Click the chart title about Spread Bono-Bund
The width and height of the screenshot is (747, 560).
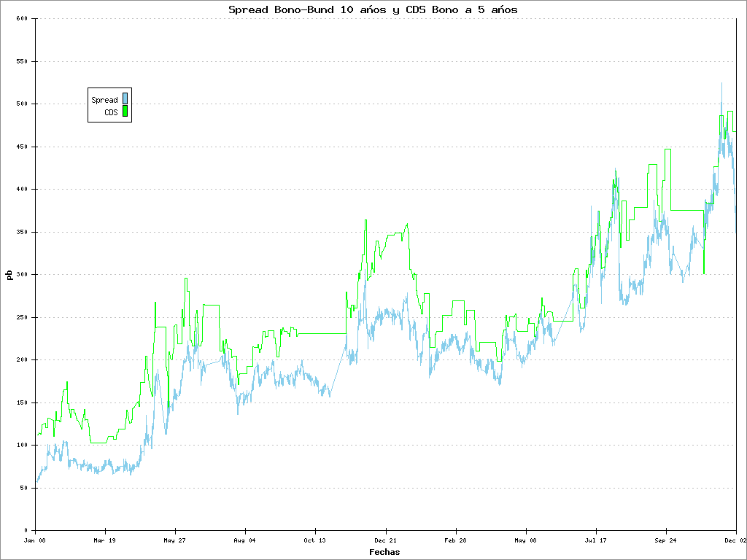coord(373,9)
